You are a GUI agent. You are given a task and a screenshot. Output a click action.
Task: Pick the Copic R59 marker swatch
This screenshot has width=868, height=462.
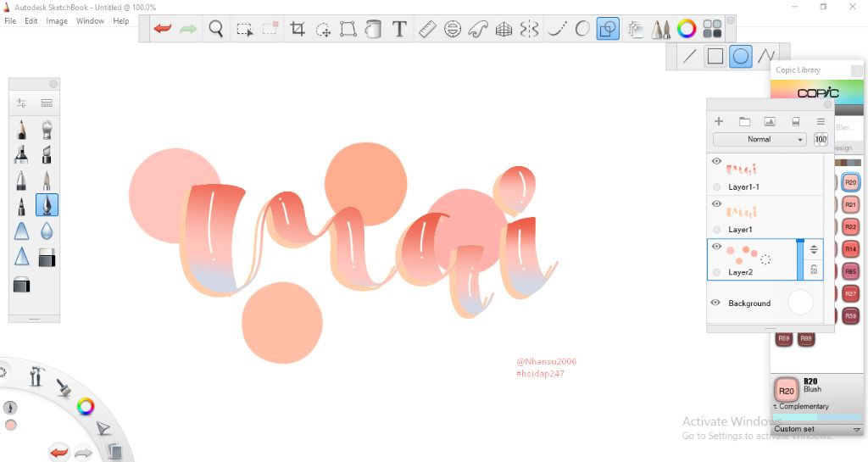pyautogui.click(x=783, y=338)
